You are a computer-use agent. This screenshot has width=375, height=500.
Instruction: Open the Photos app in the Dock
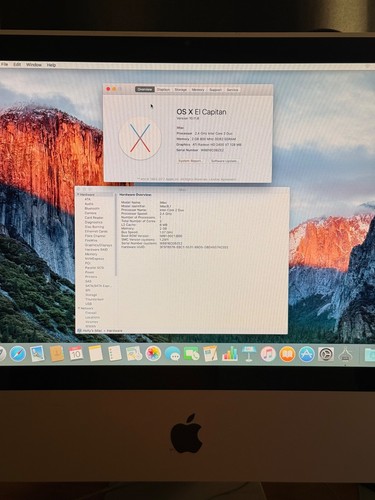tap(153, 354)
